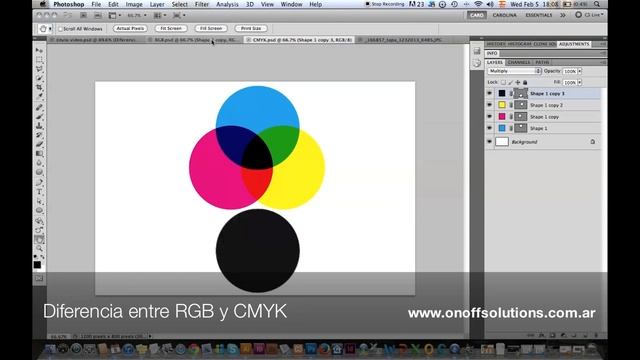Open the zoom level dropdown in application bar
Image resolution: width=640 pixels, height=360 pixels.
coord(137,16)
